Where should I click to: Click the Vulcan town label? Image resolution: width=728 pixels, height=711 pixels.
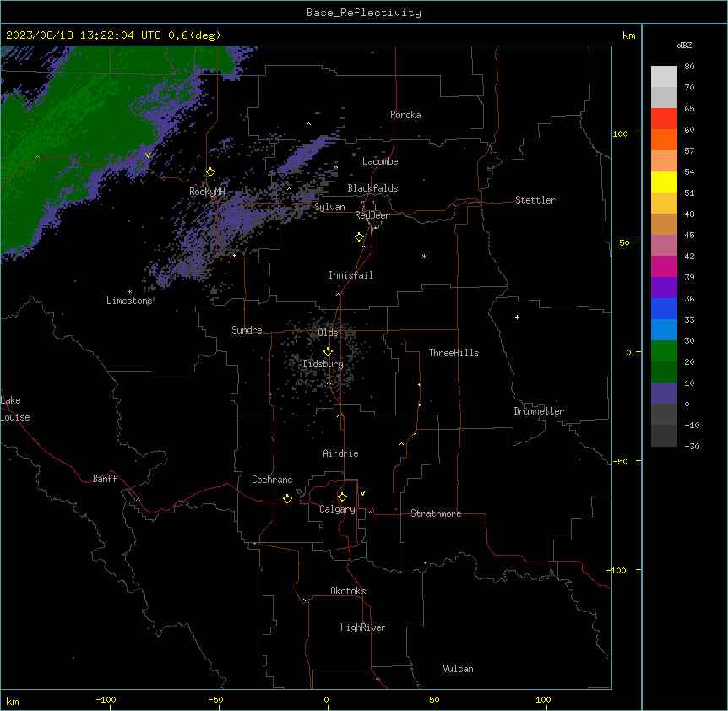pos(459,669)
